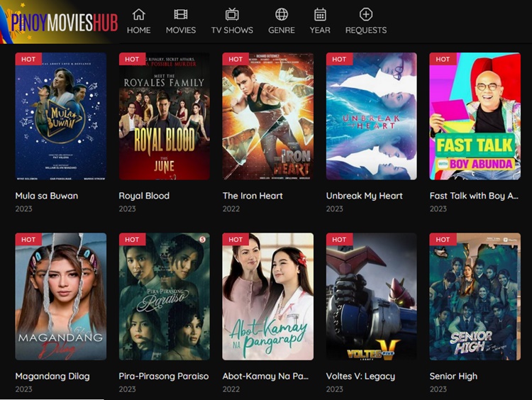
Task: Click the HOT badge on Pira-Pirasong Paraiso
Action: [x=132, y=240]
